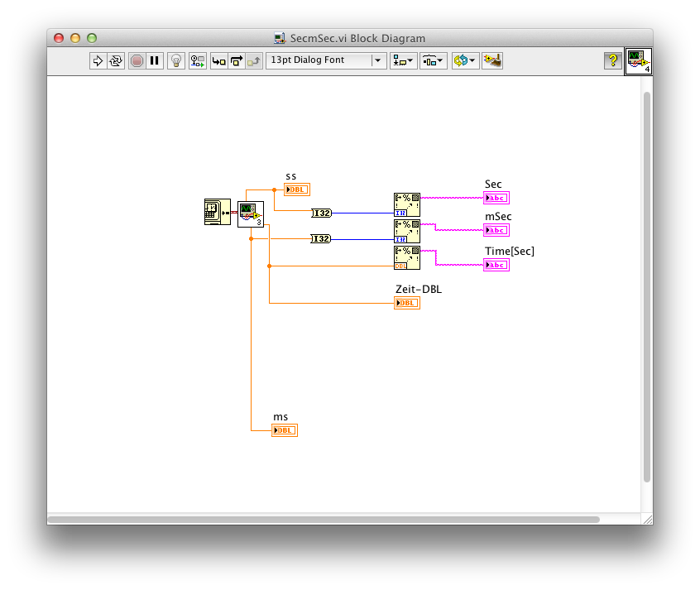The width and height of the screenshot is (700, 590).
Task: Click the window resize grip corner
Action: (647, 519)
